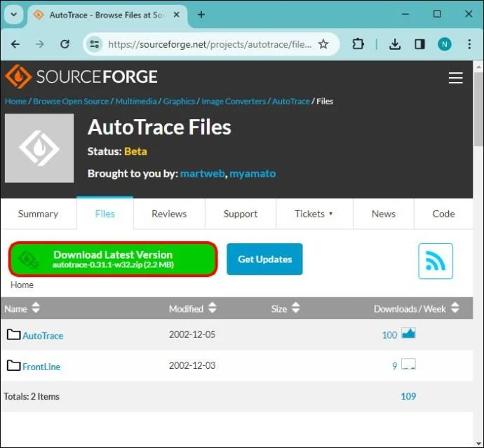This screenshot has width=484, height=448.
Task: Click the Multimedia breadcrumb link
Action: pos(136,101)
